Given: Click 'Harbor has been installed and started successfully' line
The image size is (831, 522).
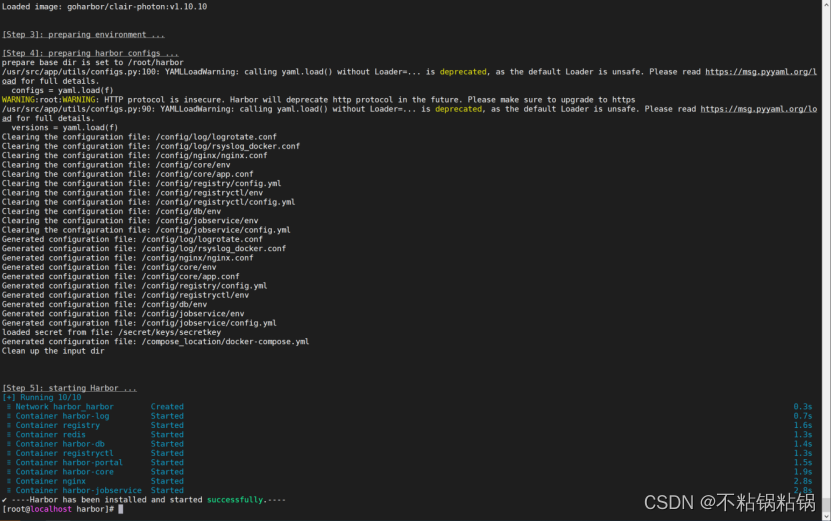Looking at the screenshot, I should (144, 500).
